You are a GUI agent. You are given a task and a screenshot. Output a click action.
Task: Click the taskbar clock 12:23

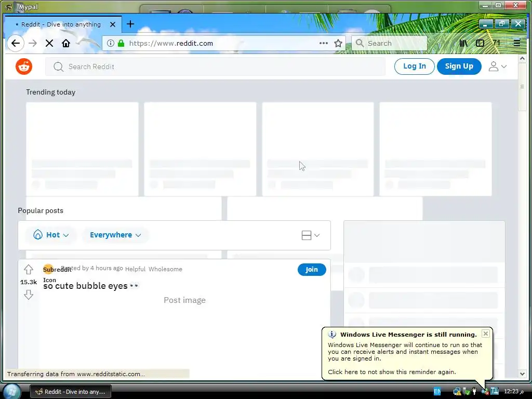(514, 391)
